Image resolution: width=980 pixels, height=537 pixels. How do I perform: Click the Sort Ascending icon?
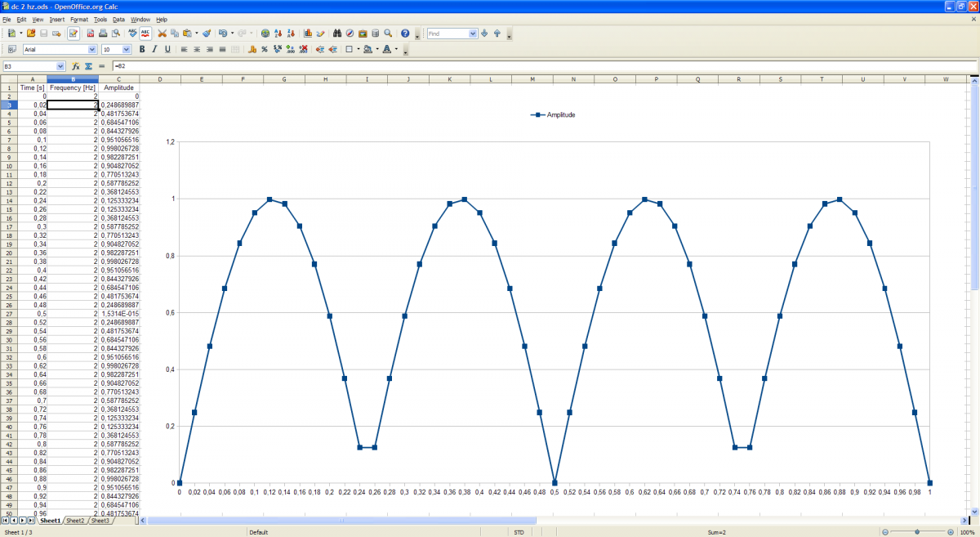(x=278, y=34)
